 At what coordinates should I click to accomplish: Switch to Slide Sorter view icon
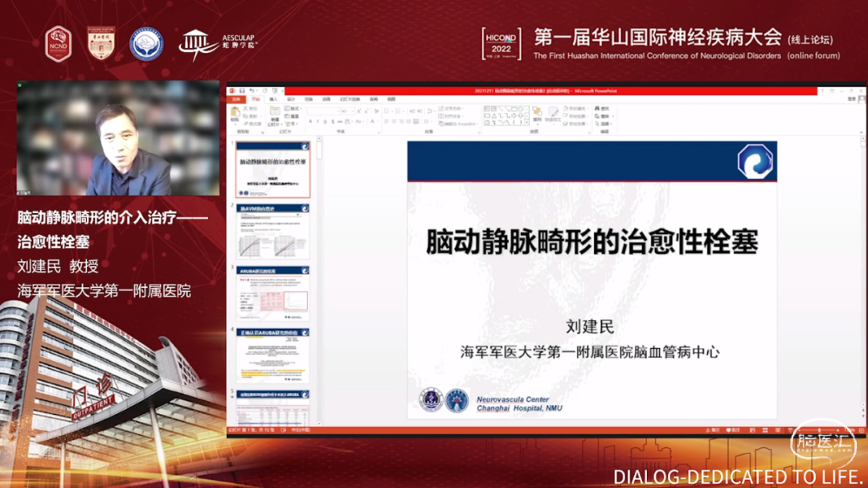[x=765, y=430]
